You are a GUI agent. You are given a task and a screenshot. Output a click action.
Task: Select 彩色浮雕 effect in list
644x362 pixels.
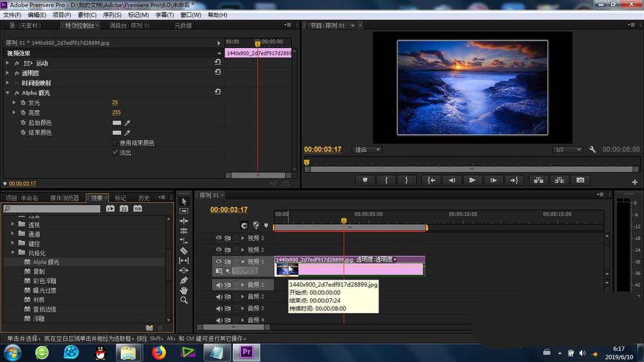tap(45, 281)
